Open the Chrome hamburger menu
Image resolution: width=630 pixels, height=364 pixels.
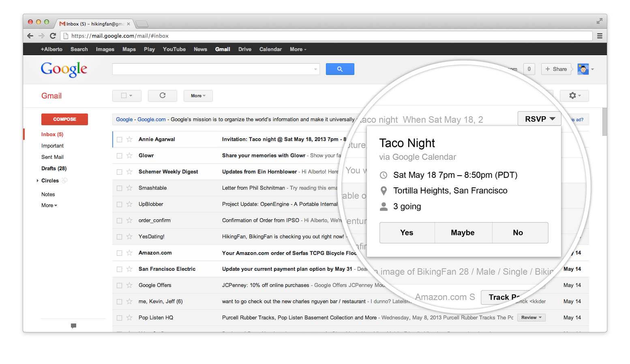coord(600,36)
